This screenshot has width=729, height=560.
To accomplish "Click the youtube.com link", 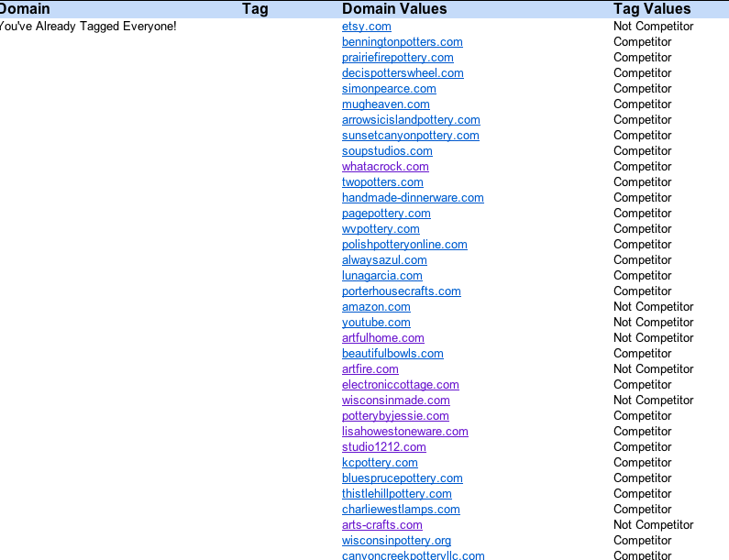I will tap(376, 323).
